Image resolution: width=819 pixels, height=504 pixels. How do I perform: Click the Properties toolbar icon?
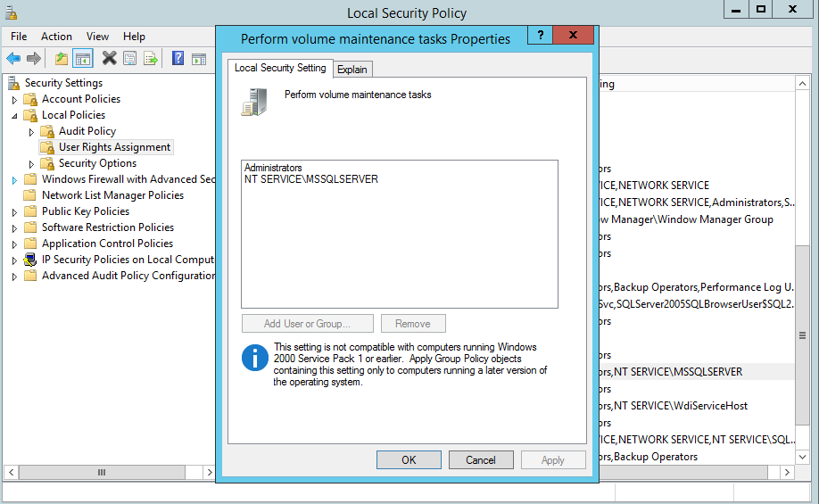[130, 59]
